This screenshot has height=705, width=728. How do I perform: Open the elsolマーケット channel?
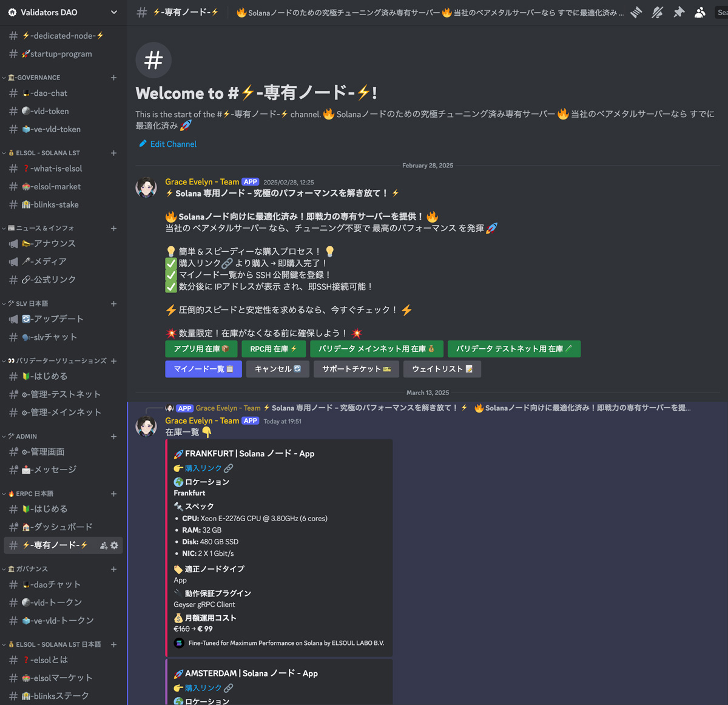64,678
